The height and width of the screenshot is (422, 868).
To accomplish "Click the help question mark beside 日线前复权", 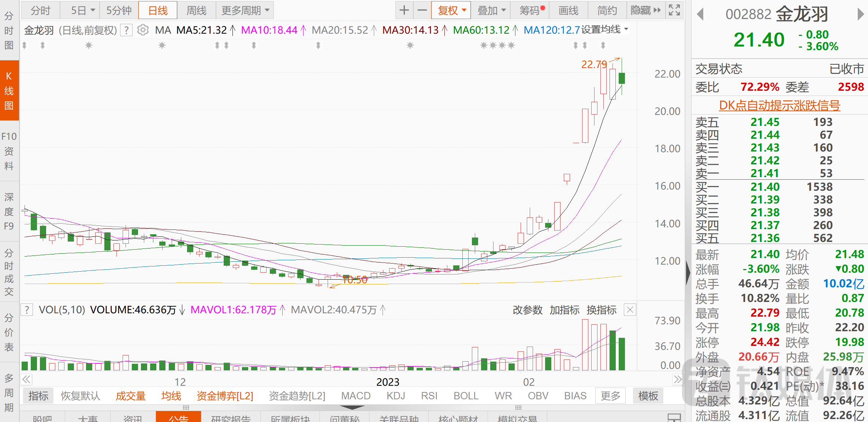I will coord(126,30).
